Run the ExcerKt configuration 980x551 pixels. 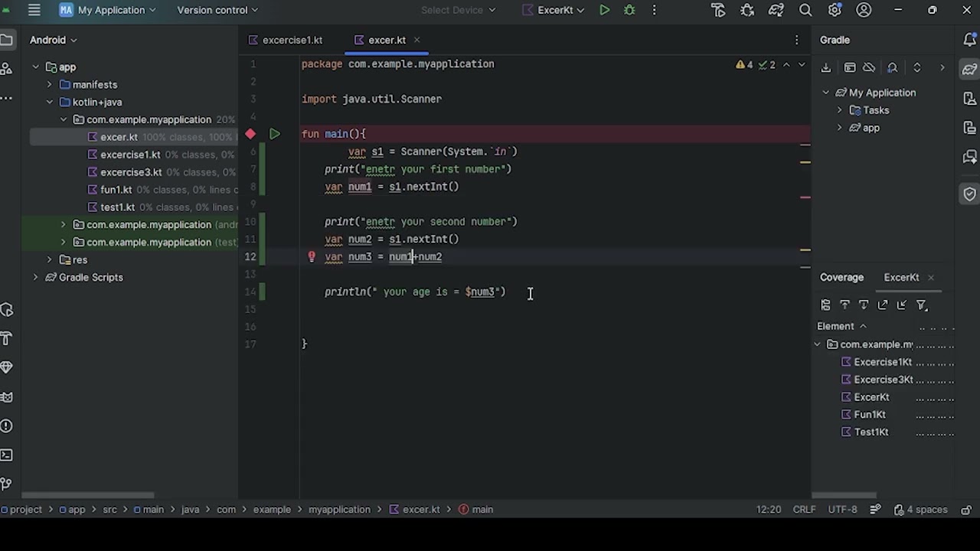[x=604, y=10]
